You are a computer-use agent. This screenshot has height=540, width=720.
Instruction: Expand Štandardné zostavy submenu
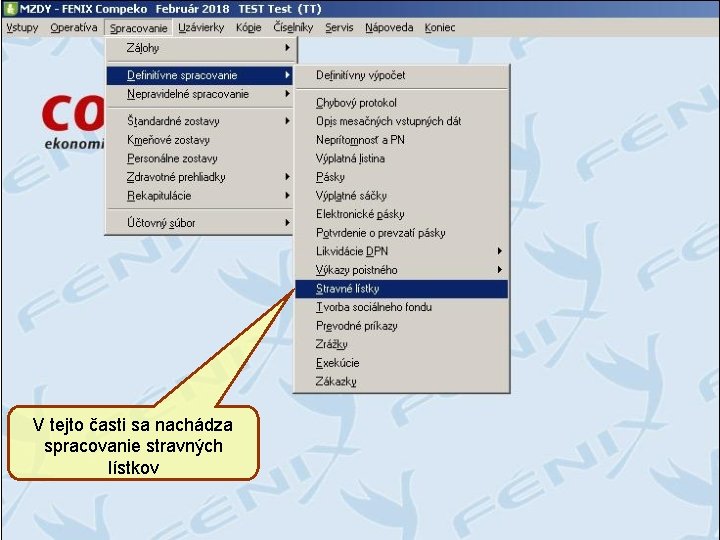(200, 121)
